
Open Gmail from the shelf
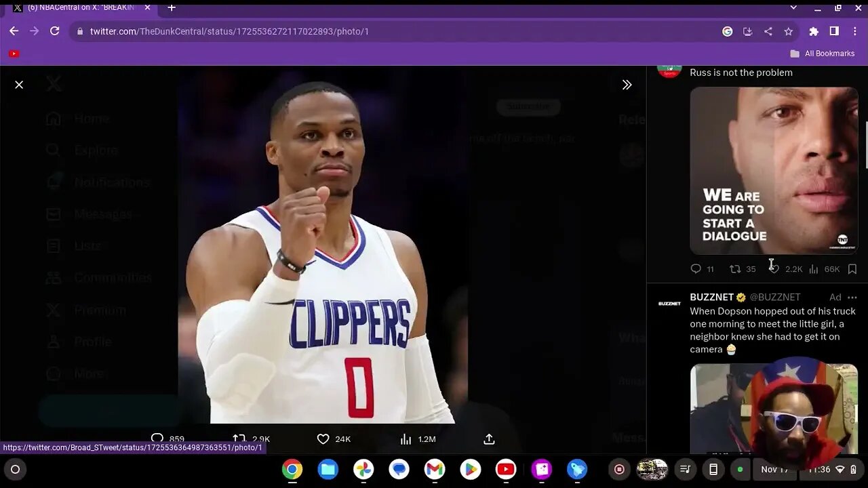435,469
